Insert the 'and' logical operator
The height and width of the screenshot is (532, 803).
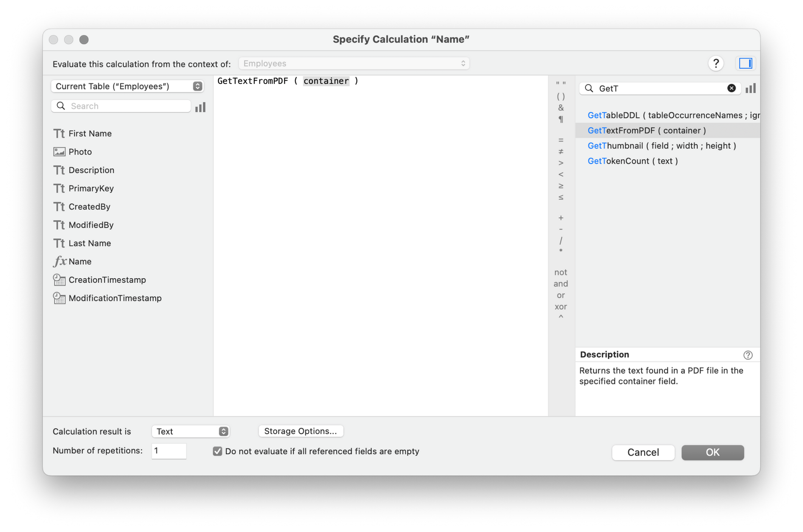tap(560, 284)
